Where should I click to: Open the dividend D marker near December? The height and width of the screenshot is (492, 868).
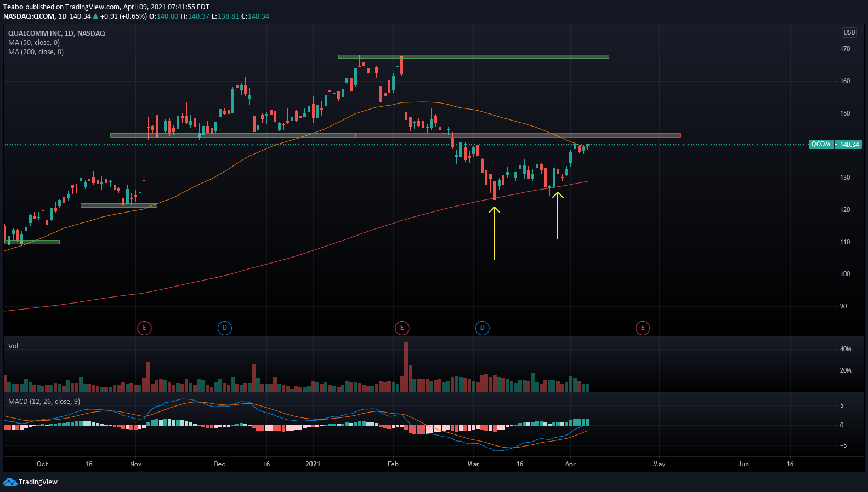(x=225, y=328)
